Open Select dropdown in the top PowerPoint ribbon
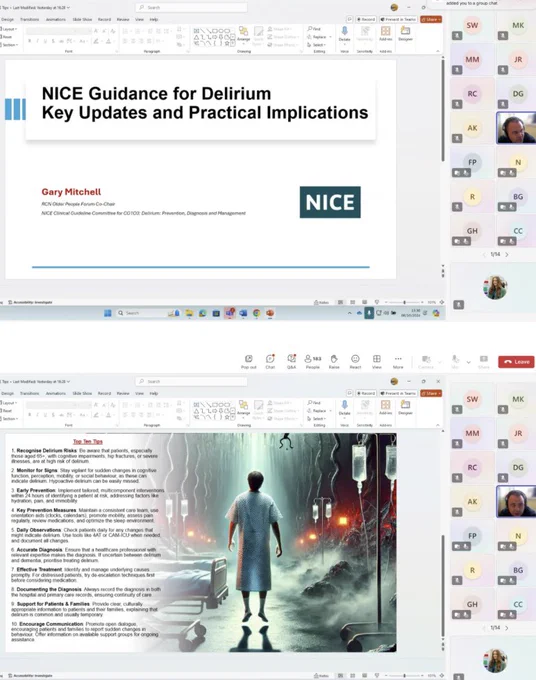Image resolution: width=536 pixels, height=680 pixels. pos(317,45)
